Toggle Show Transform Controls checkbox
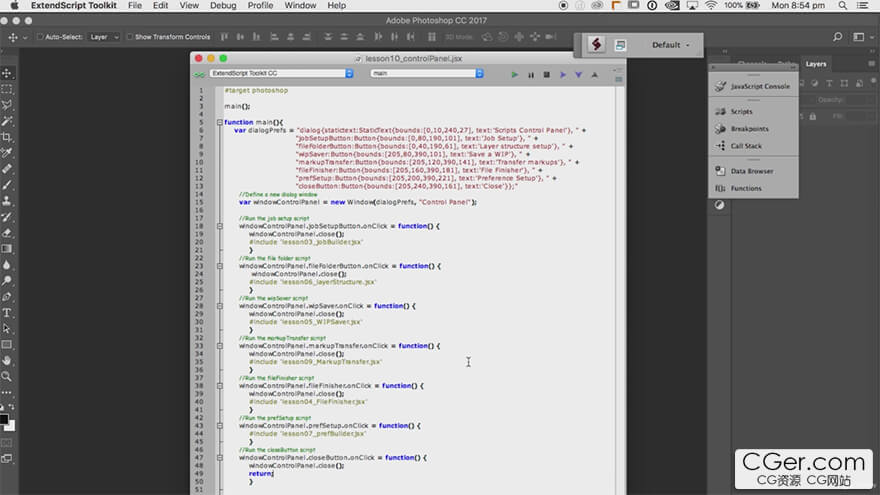This screenshot has width=880, height=495. [x=130, y=37]
